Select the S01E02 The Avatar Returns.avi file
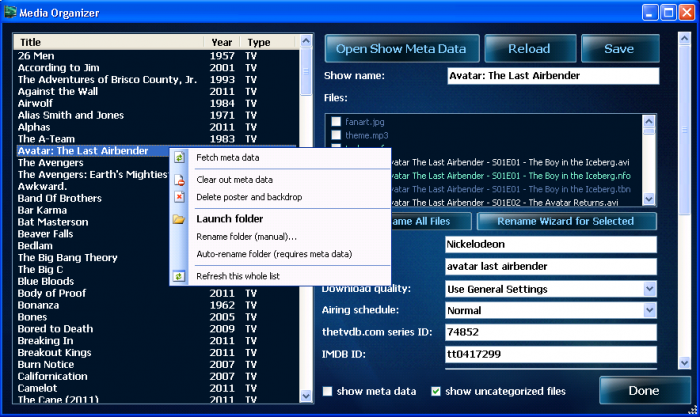Image resolution: width=700 pixels, height=417 pixels. 505,203
